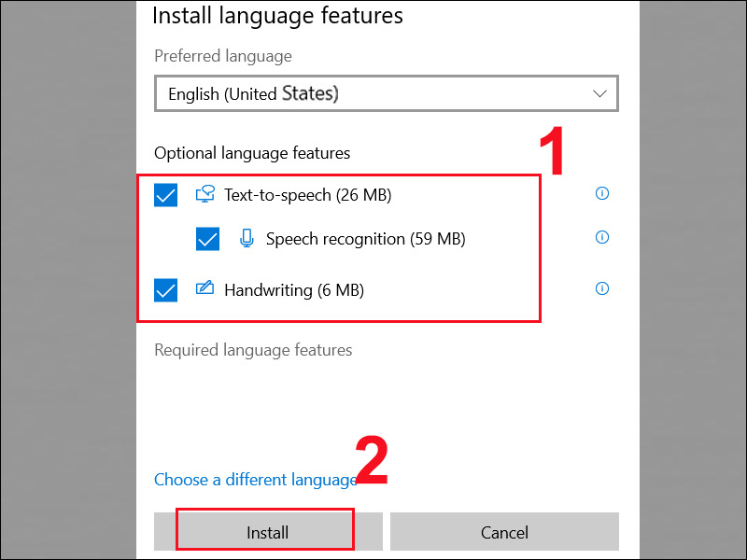
Task: Open the info icon beside Handwriting
Action: pos(602,288)
